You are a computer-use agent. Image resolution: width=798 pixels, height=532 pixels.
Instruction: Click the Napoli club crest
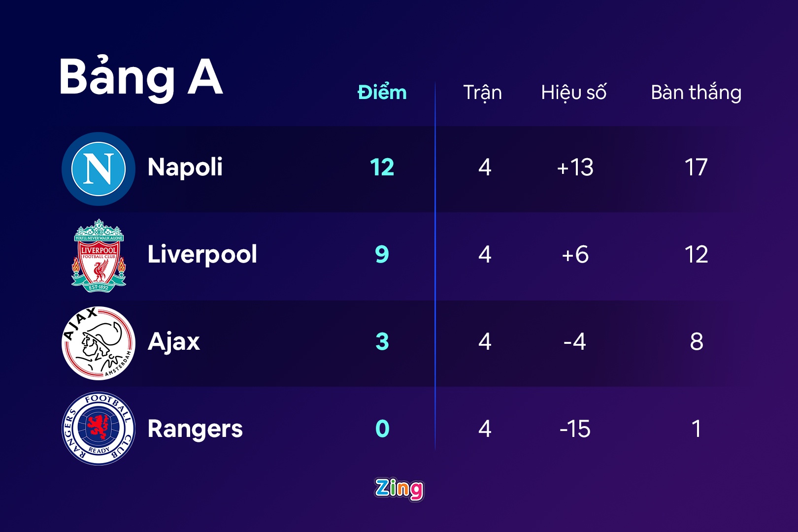[x=99, y=168]
